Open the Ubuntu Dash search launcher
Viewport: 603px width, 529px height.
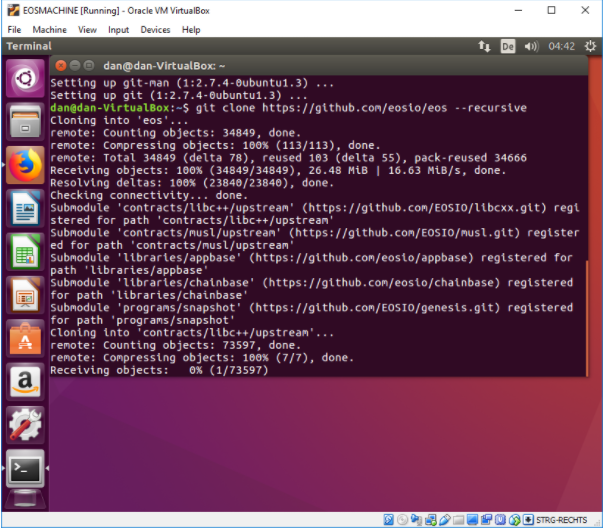(x=25, y=78)
